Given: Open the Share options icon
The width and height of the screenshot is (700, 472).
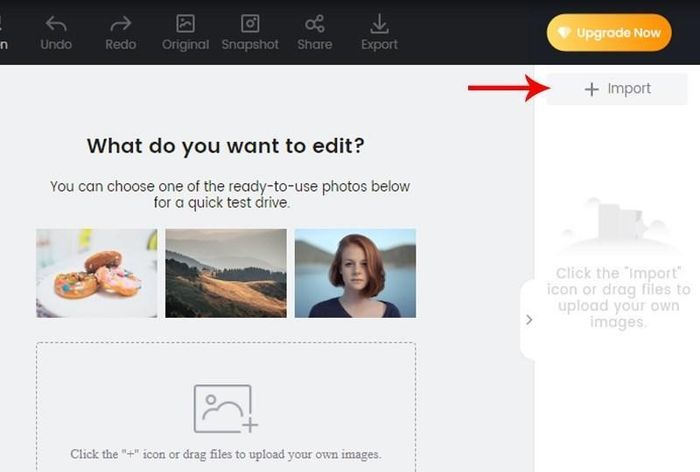Looking at the screenshot, I should pyautogui.click(x=315, y=24).
